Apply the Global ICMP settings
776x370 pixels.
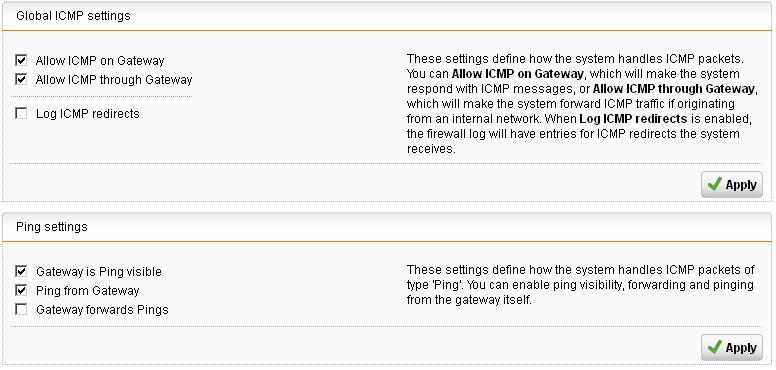tap(731, 185)
